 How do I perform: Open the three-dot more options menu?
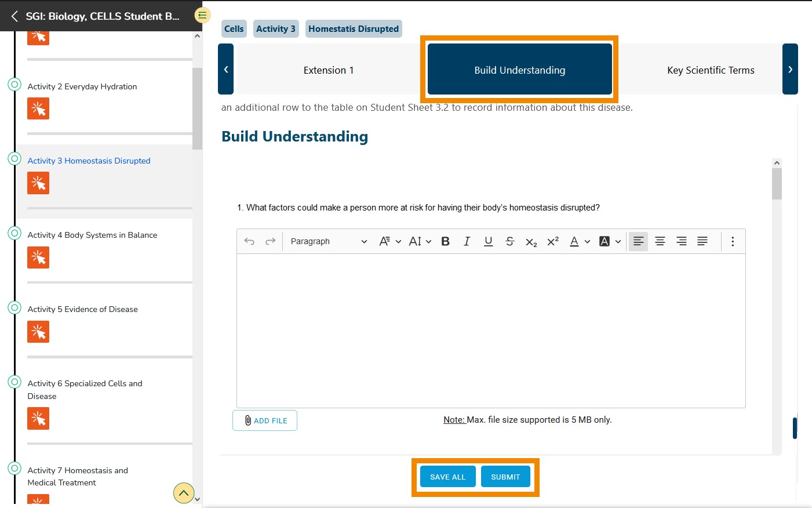(733, 241)
